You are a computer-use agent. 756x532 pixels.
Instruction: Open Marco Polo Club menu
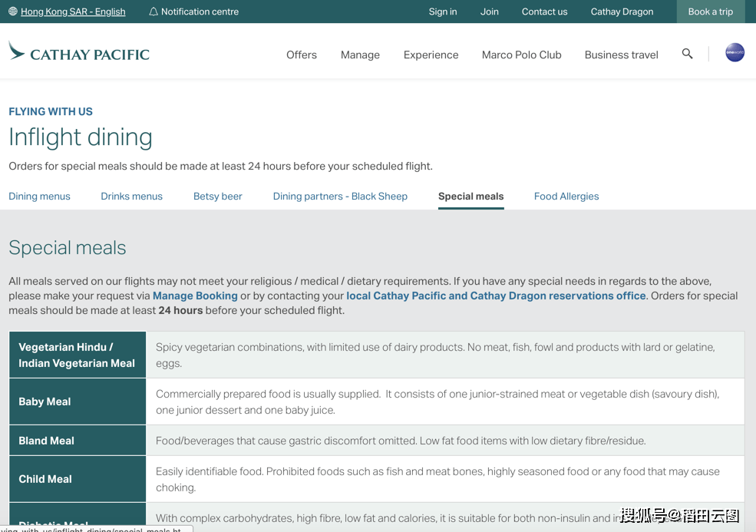[x=522, y=55]
